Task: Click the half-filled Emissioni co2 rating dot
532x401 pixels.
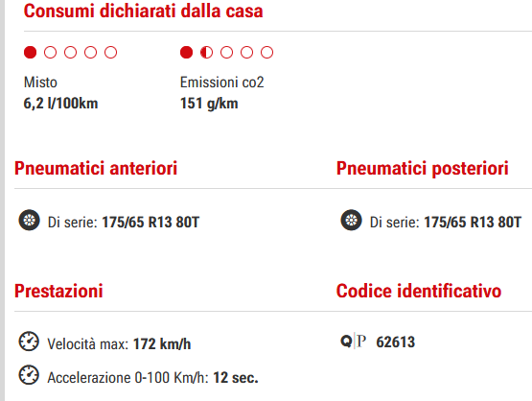Action: click(206, 53)
